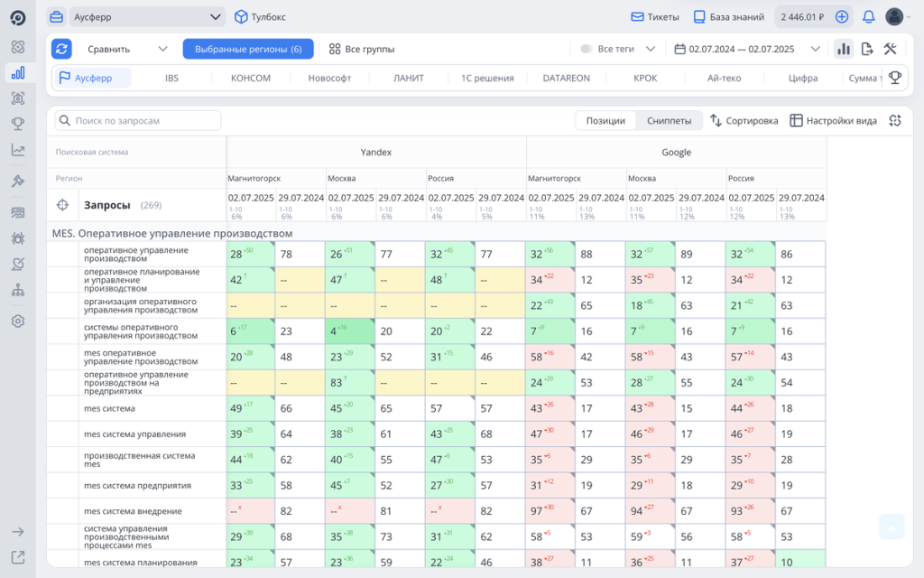Viewport: 924px width, 578px height.
Task: Add funds with the plus icon
Action: (842, 17)
